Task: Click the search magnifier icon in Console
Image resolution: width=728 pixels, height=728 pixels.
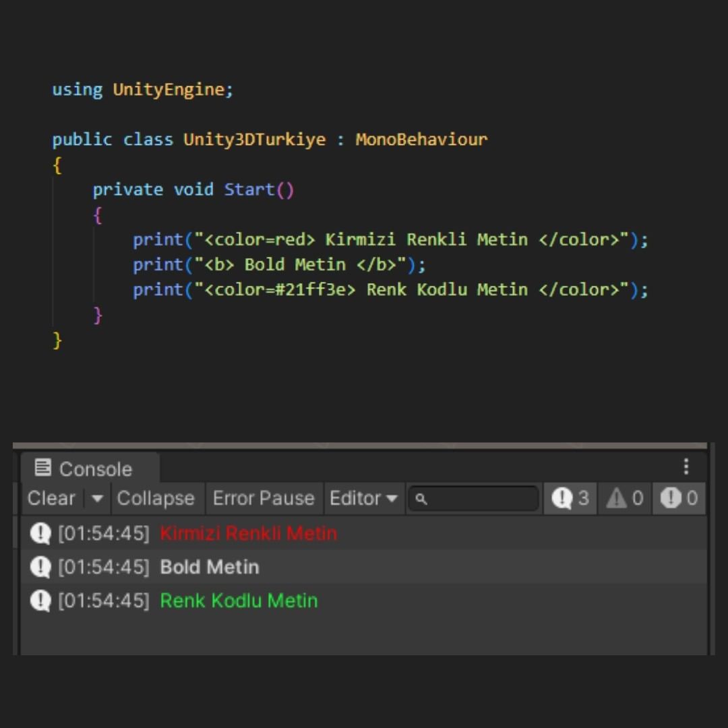Action: pyautogui.click(x=421, y=499)
